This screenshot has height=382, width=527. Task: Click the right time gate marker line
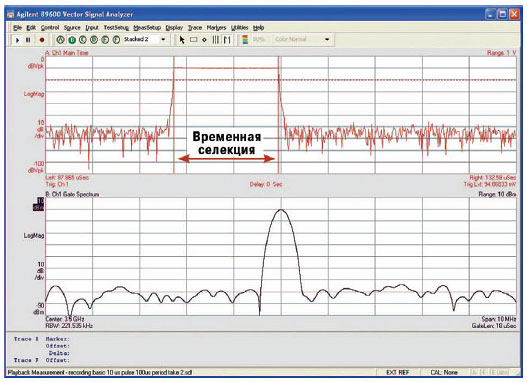[x=278, y=115]
